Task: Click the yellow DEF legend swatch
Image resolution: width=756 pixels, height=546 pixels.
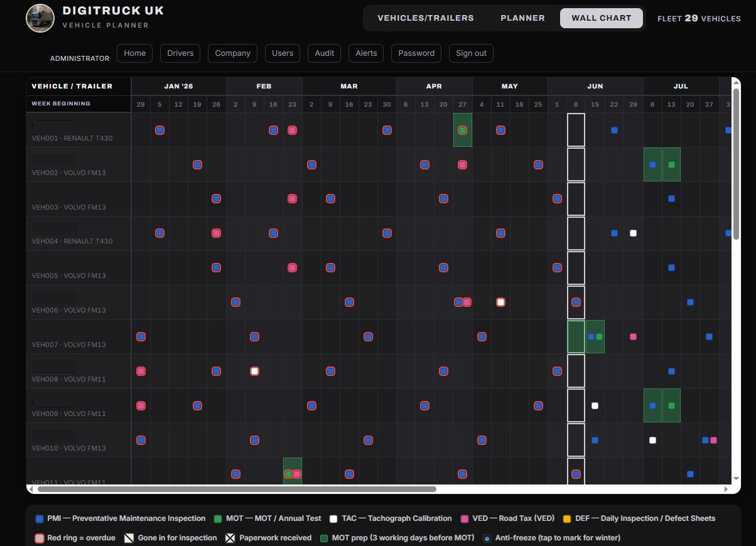Action: [567, 519]
